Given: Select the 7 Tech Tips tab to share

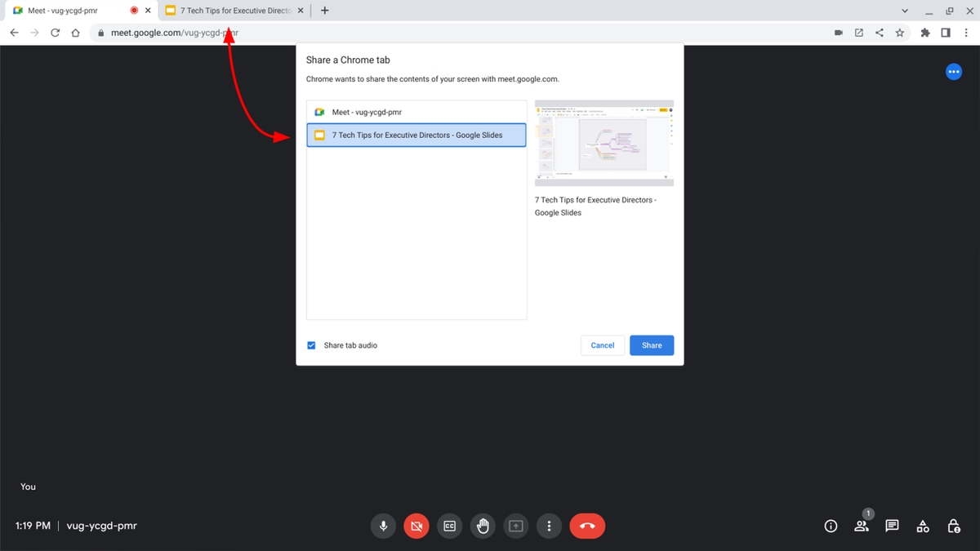Looking at the screenshot, I should (x=416, y=135).
